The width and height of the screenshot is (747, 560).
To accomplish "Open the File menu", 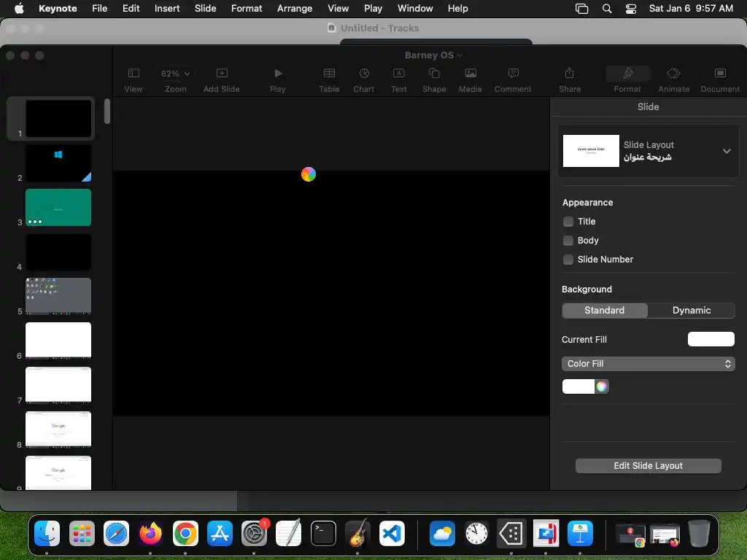I will 99,9.
